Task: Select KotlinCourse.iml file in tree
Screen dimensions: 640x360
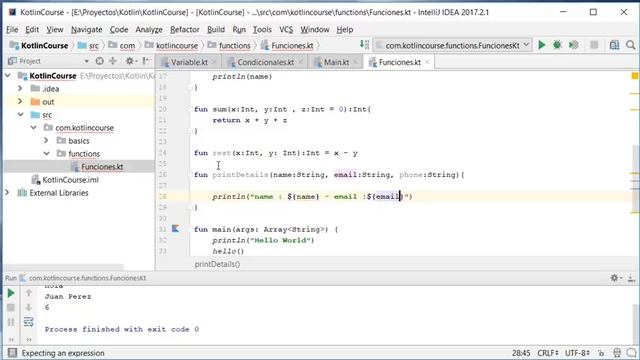Action: point(70,180)
